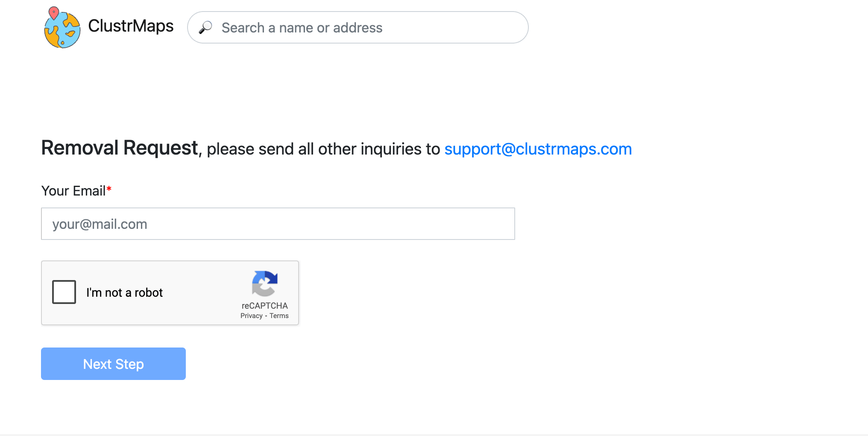Click the ClustrMaps brand name text
This screenshot has height=444, width=868.
pyautogui.click(x=131, y=26)
